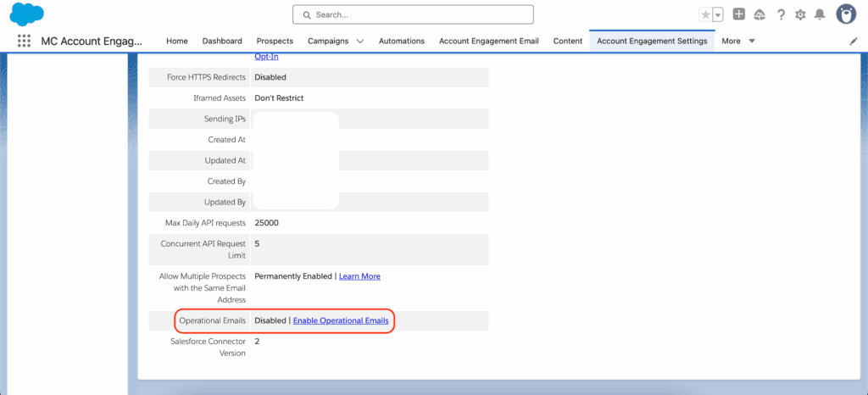Switch to the Dashboard tab
This screenshot has height=395, width=868.
(x=222, y=41)
